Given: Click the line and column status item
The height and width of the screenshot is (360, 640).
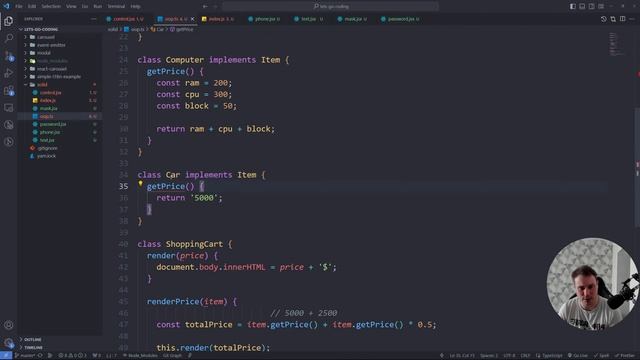Looking at the screenshot, I should point(462,356).
